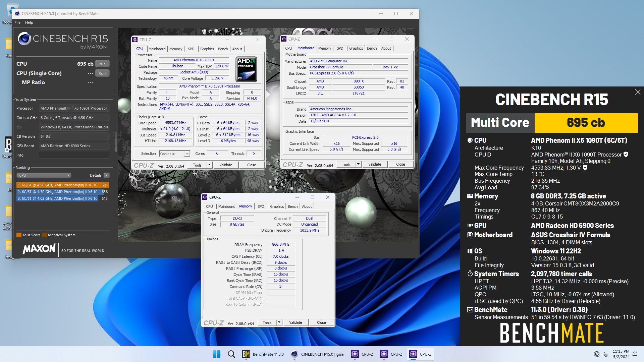Click the Windows Start button

pyautogui.click(x=216, y=354)
